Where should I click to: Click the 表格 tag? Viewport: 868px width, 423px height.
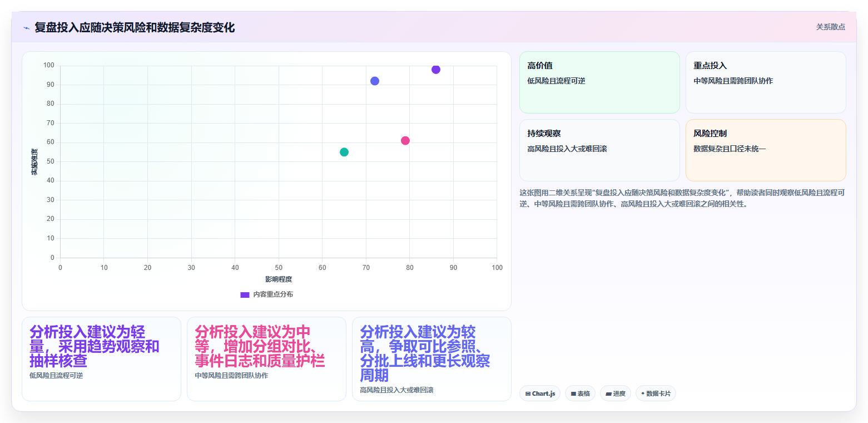580,394
